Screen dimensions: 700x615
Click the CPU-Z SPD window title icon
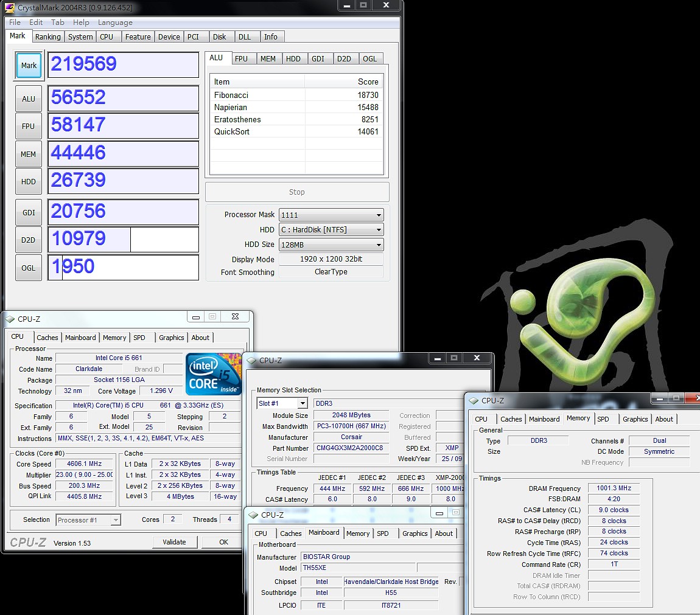tap(252, 360)
